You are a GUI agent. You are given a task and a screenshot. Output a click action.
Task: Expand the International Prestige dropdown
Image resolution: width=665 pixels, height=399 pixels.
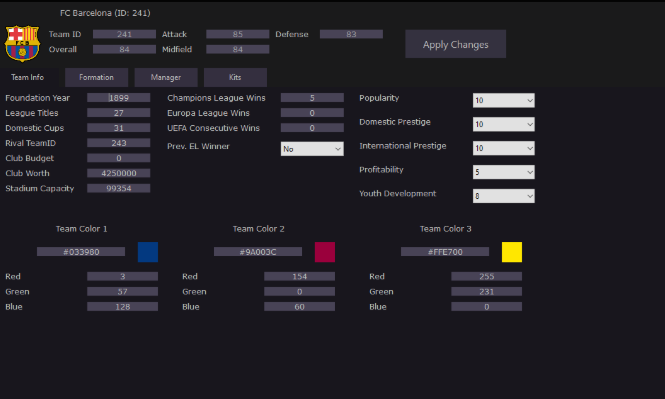[x=503, y=148]
